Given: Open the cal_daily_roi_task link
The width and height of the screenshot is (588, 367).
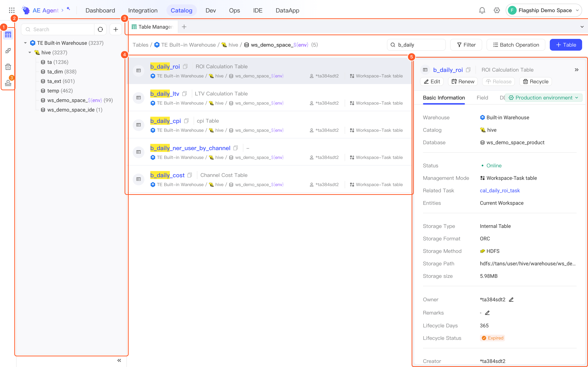Looking at the screenshot, I should (x=500, y=190).
